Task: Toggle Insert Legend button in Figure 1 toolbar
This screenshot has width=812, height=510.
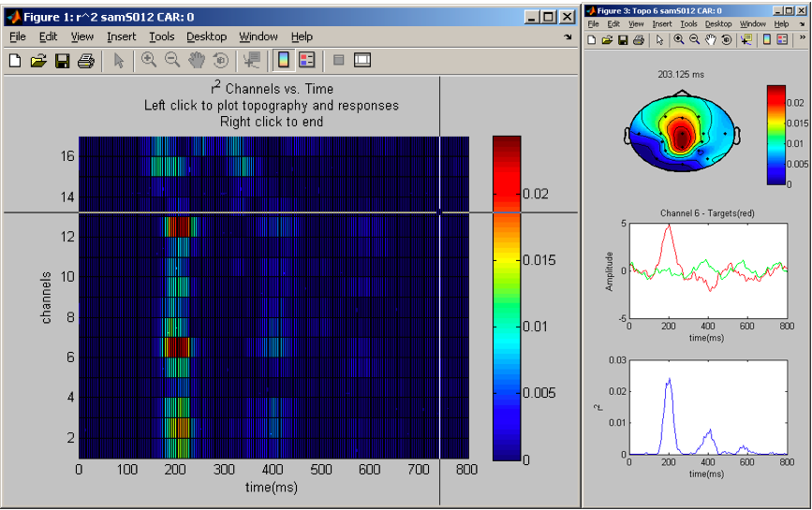Action: point(307,61)
